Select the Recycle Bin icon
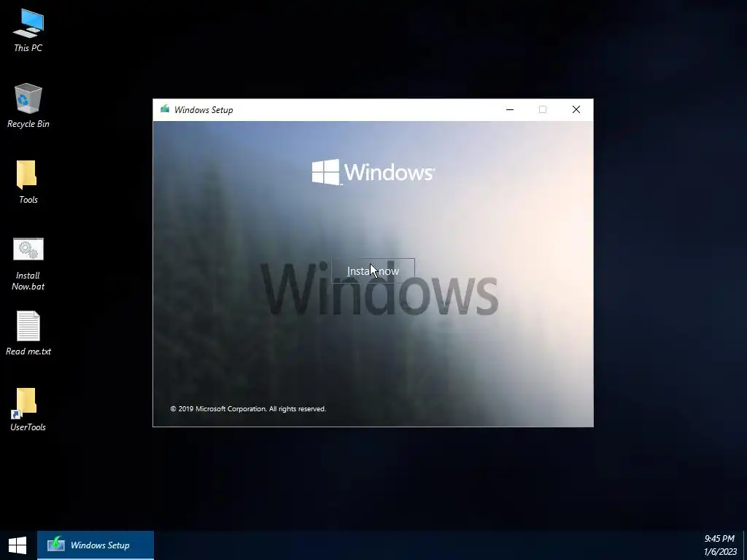747x560 pixels. [28, 106]
